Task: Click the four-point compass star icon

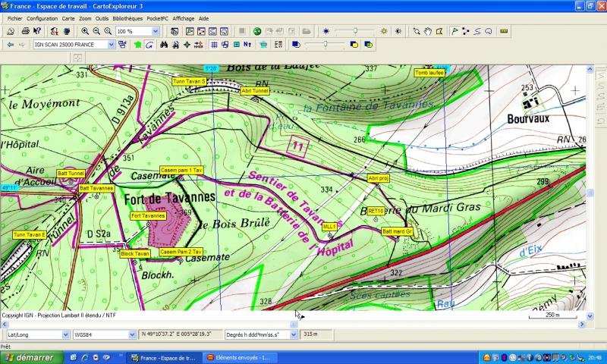Action: (x=187, y=45)
